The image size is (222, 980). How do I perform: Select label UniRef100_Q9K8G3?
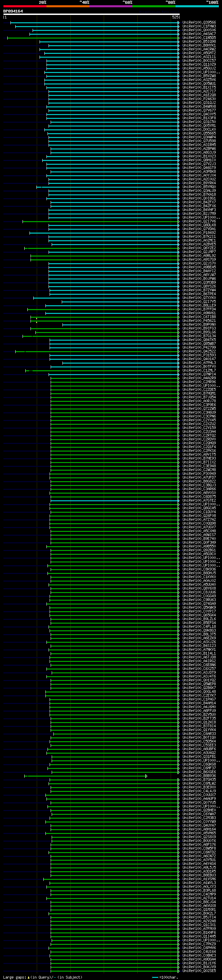(199, 630)
